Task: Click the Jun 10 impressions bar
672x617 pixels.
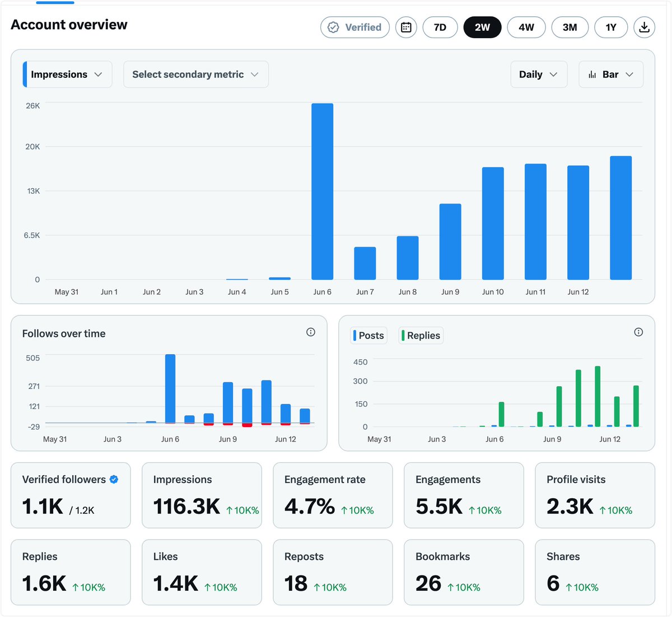Action: [493, 223]
